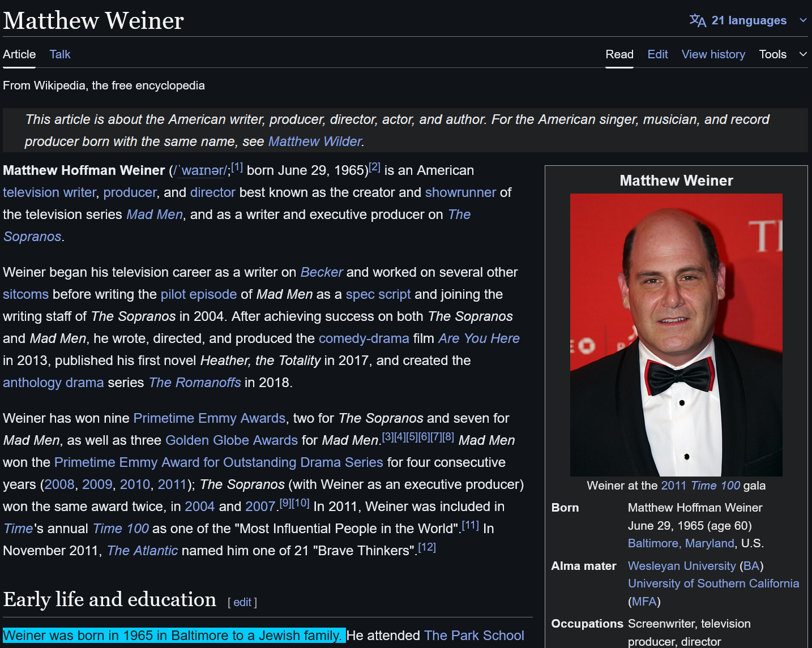This screenshot has height=648, width=812.
Task: Click the highlighted sentence 'Weiner was born in 1965'
Action: pyautogui.click(x=174, y=636)
